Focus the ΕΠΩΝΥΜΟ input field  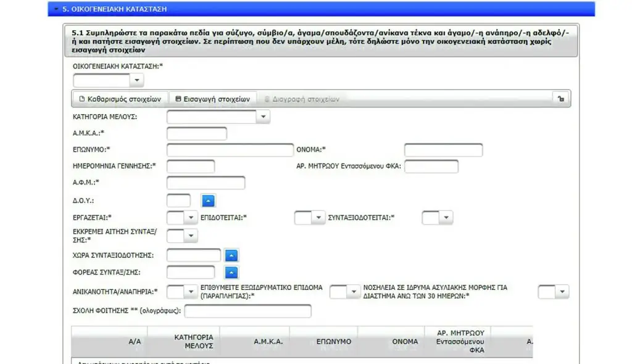(x=230, y=149)
